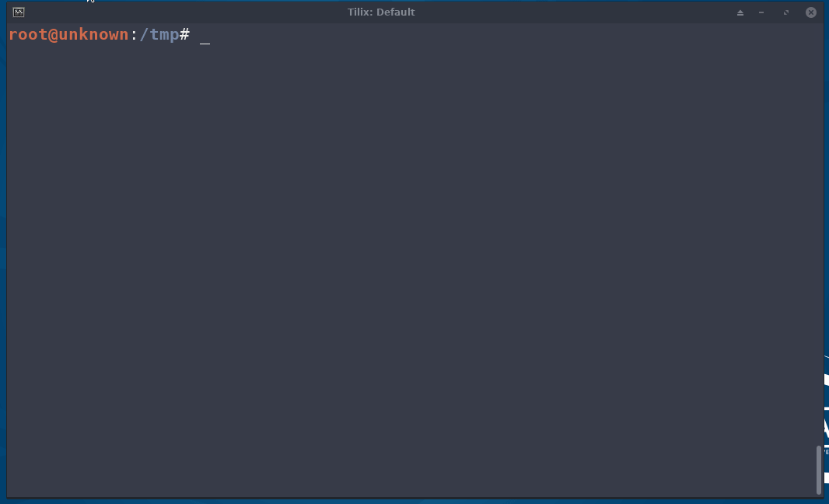The height and width of the screenshot is (504, 829).
Task: Open the terminal icon menu in title bar
Action: click(x=19, y=12)
